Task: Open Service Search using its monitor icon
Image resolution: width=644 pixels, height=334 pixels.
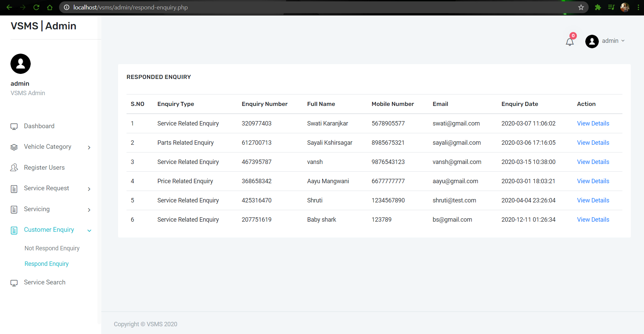Action: 14,283
